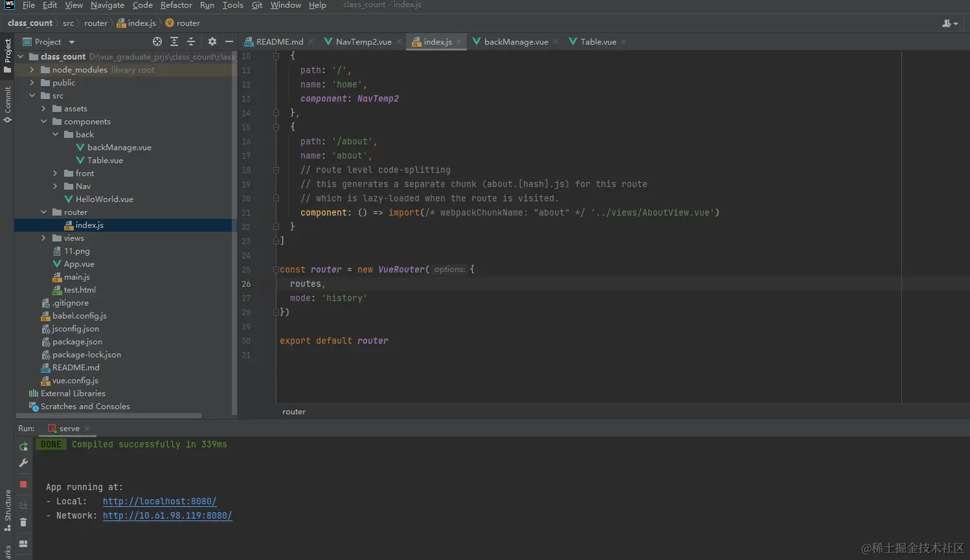Screen dimensions: 970x560
Task: Click the locate/select opened file icon
Action: (157, 41)
